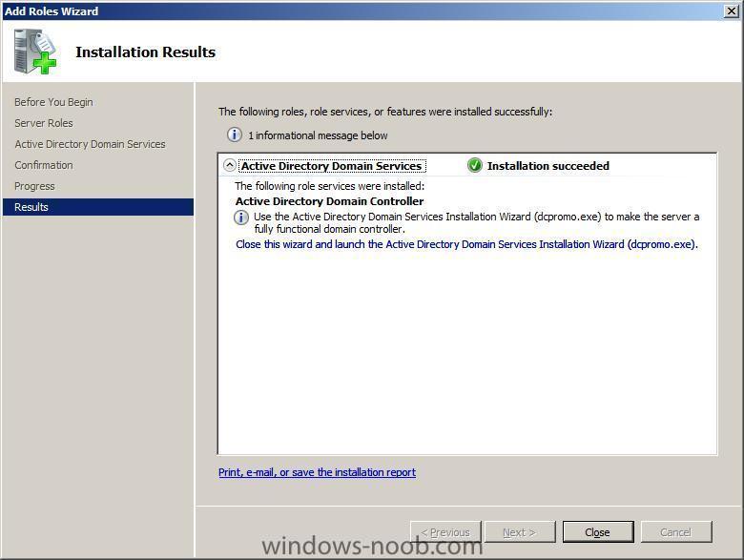Image resolution: width=744 pixels, height=560 pixels.
Task: Select the Results step in sidebar
Action: pyautogui.click(x=98, y=207)
